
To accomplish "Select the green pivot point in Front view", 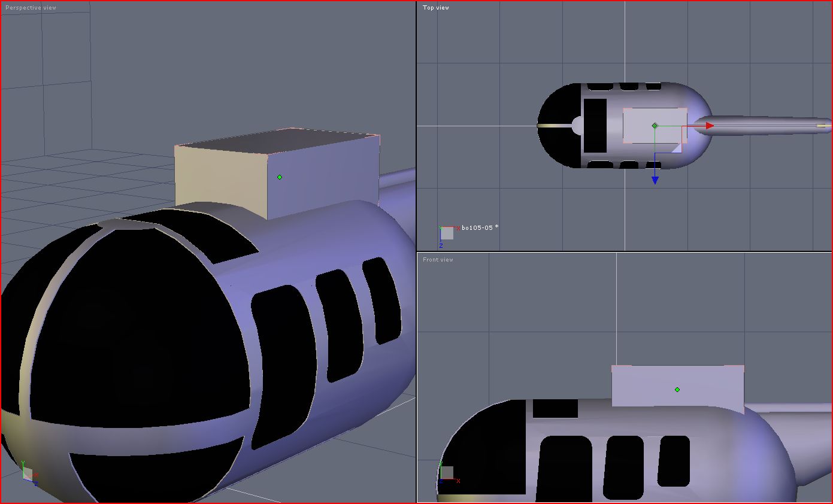I will (677, 390).
